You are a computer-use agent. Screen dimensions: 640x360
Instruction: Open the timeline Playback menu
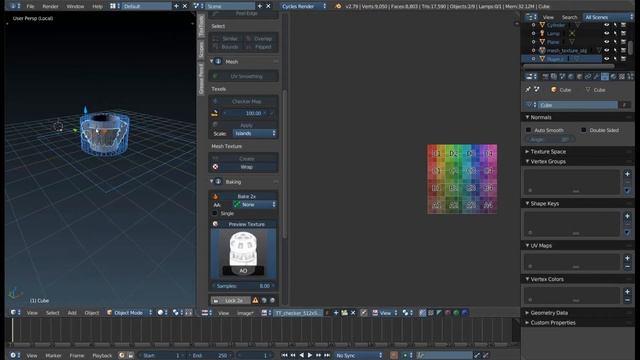pyautogui.click(x=102, y=356)
